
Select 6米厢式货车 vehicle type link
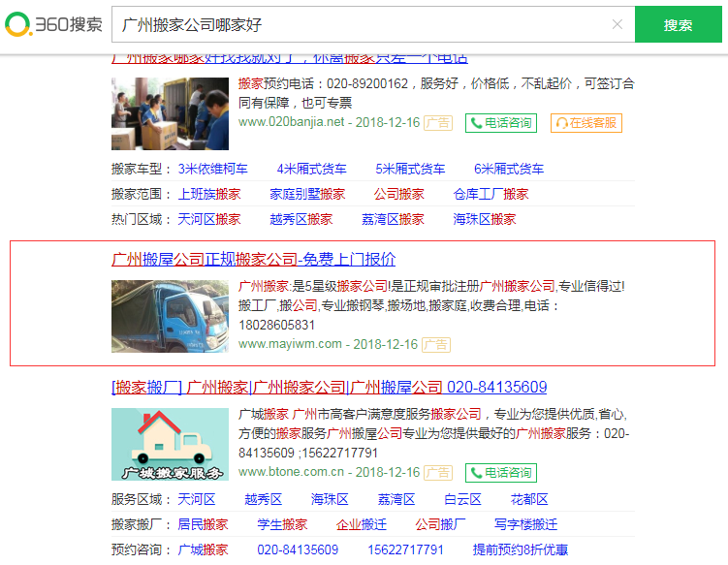(x=508, y=169)
